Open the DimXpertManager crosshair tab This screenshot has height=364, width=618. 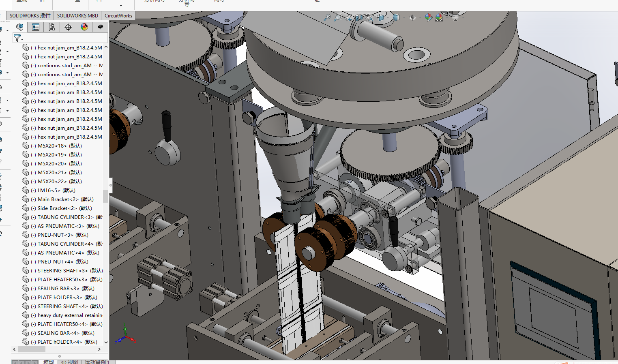pyautogui.click(x=68, y=27)
